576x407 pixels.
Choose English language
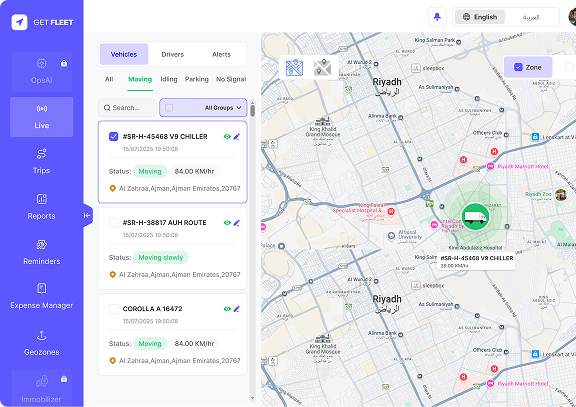click(480, 17)
